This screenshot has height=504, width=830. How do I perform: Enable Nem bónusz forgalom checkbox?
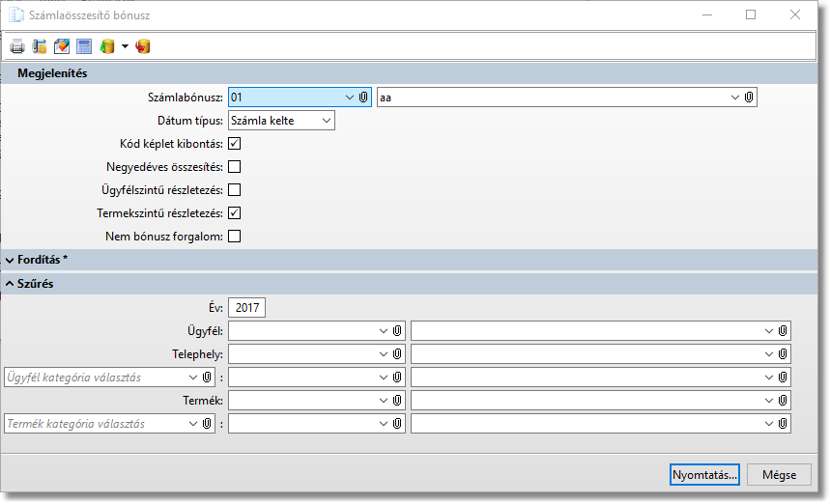point(235,237)
